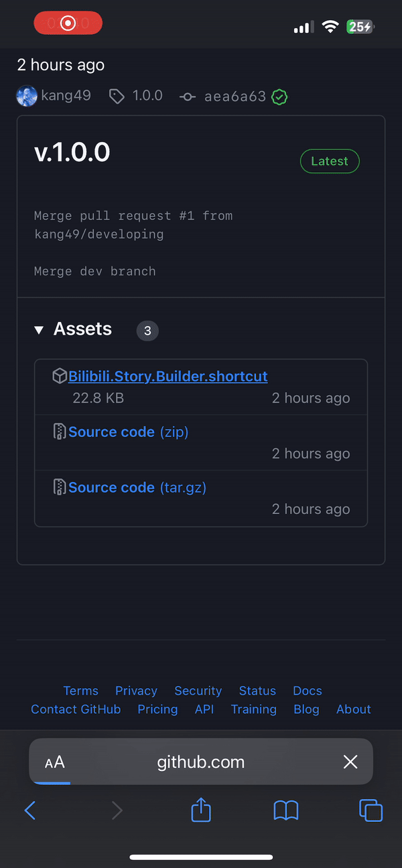Download Bilibili.Story.Builder.shortcut asset
This screenshot has width=402, height=868.
(167, 375)
